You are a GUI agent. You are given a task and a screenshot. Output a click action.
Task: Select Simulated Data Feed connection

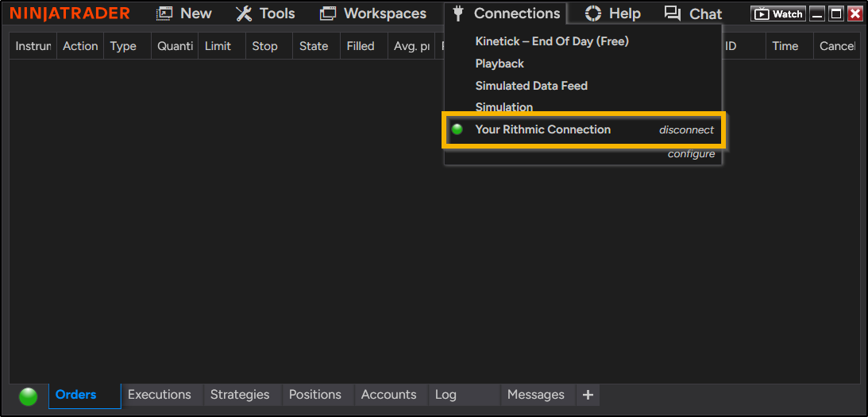[x=531, y=86]
